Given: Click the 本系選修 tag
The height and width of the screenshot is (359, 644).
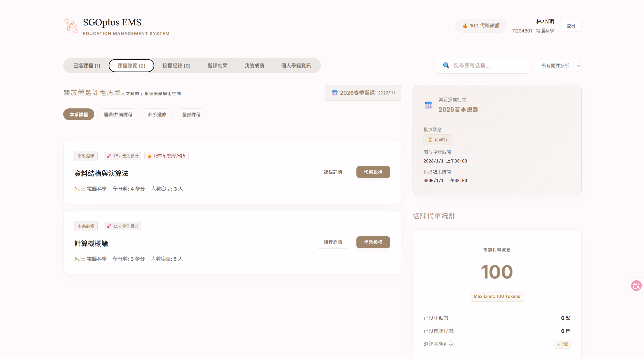Looking at the screenshot, I should [86, 156].
